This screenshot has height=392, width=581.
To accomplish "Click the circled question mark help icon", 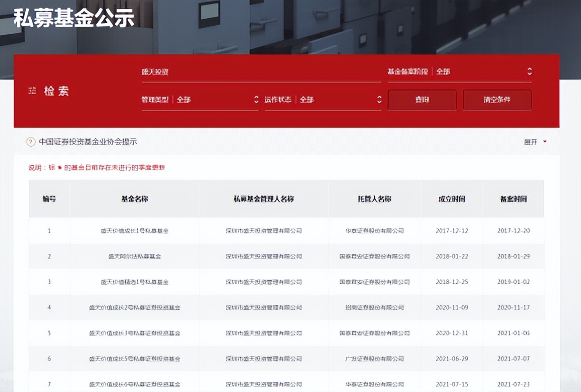I will [29, 142].
